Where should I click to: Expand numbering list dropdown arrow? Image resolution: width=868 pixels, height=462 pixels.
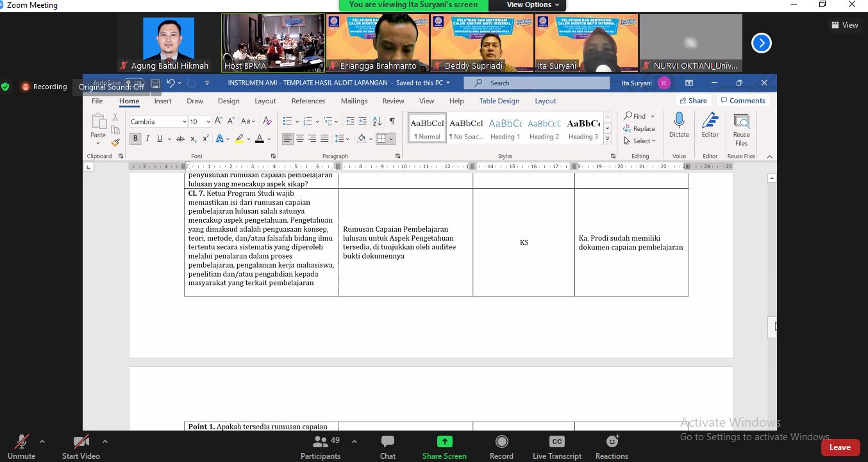point(318,121)
